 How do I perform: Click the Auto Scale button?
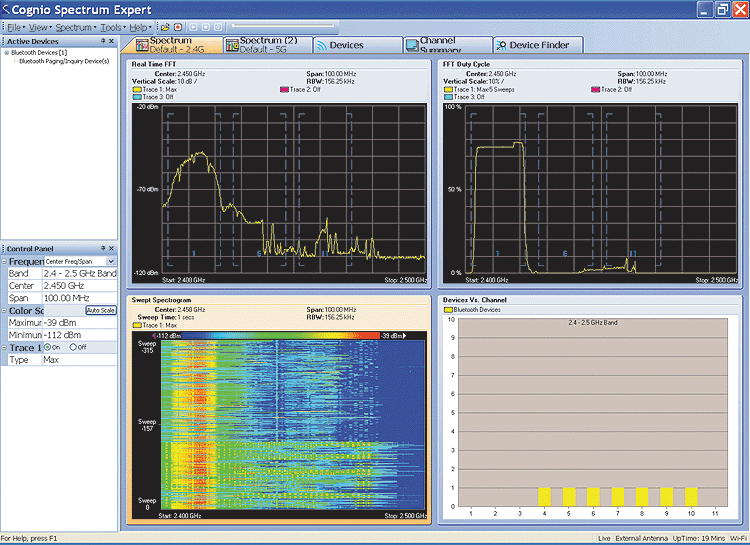pyautogui.click(x=101, y=311)
